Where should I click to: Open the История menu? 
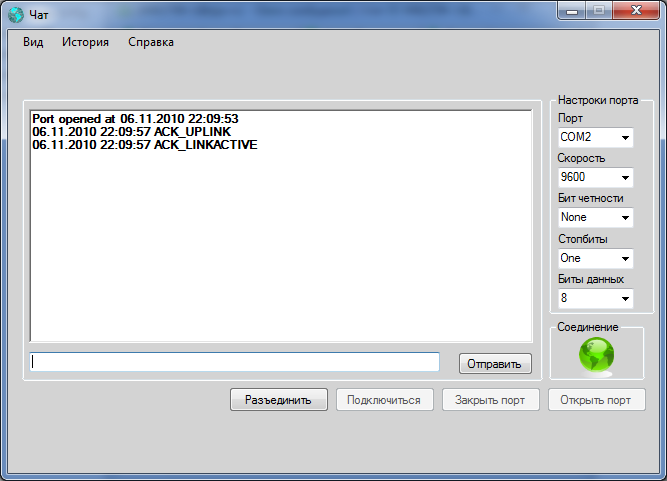tap(86, 42)
